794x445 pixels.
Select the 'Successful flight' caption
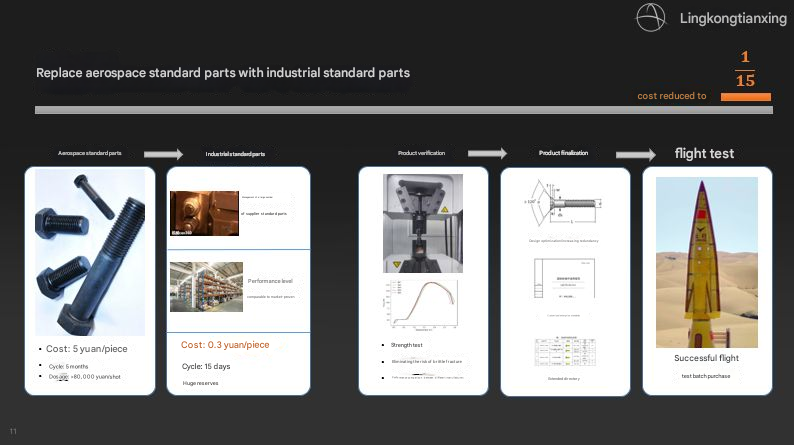pyautogui.click(x=706, y=358)
